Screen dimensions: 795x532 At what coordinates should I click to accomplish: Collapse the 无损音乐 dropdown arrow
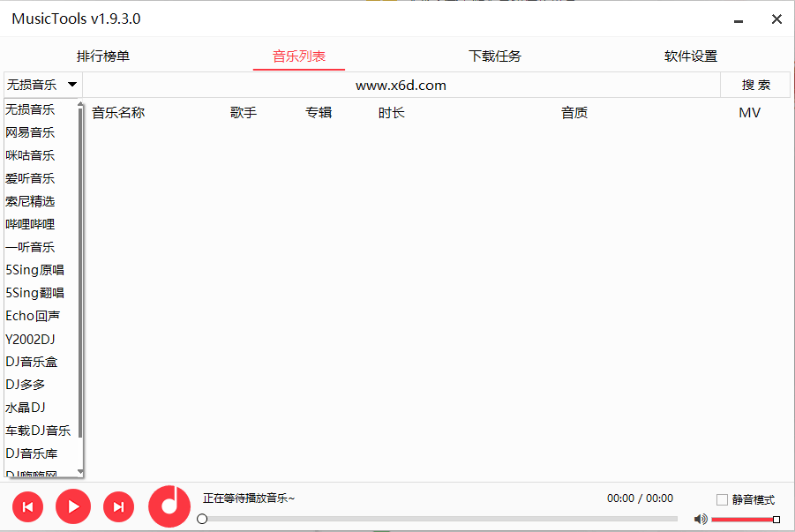(x=72, y=85)
